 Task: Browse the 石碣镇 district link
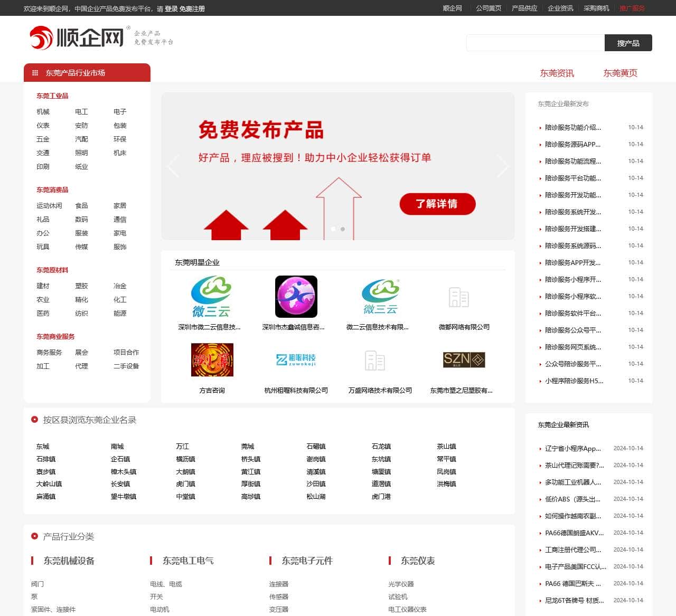(316, 447)
